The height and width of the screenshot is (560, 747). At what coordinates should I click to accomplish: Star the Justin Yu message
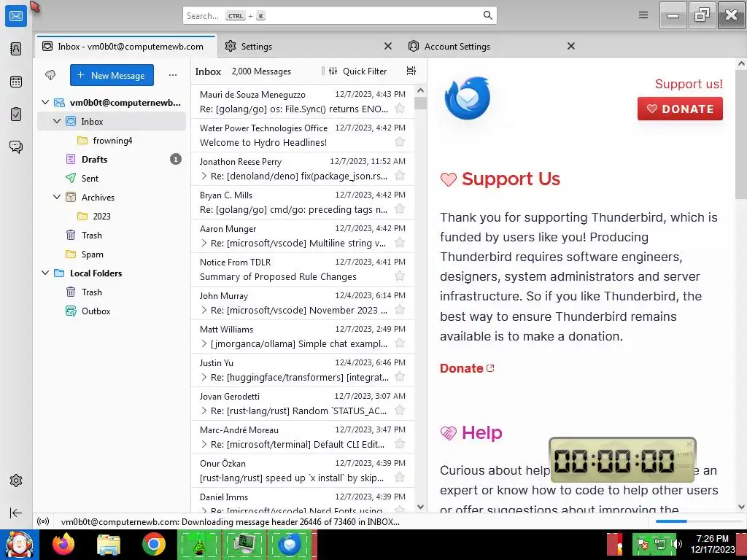(x=400, y=377)
